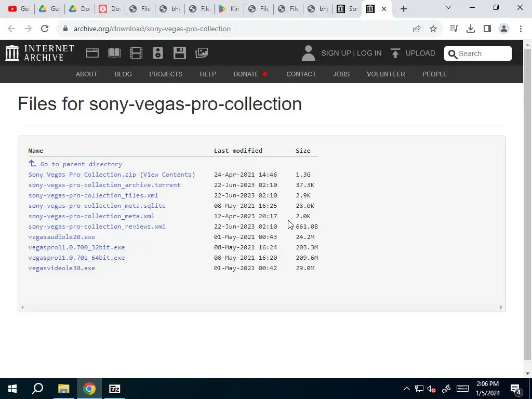Open the BLOG menu item
The width and height of the screenshot is (532, 399).
coord(123,74)
